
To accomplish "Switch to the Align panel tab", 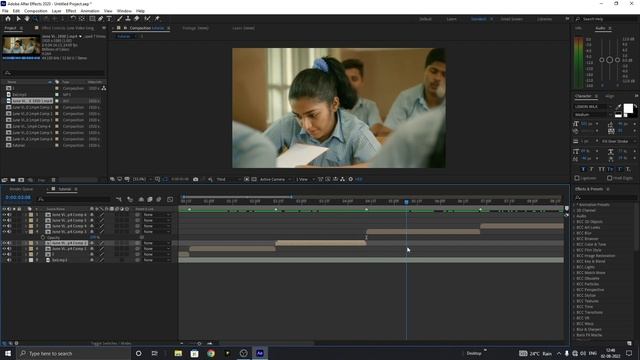I will click(x=609, y=96).
